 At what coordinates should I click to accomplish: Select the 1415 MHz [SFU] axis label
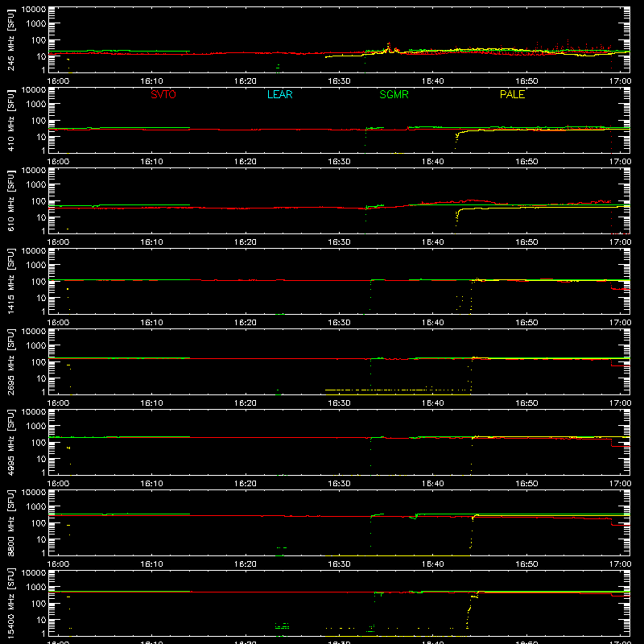pos(11,281)
